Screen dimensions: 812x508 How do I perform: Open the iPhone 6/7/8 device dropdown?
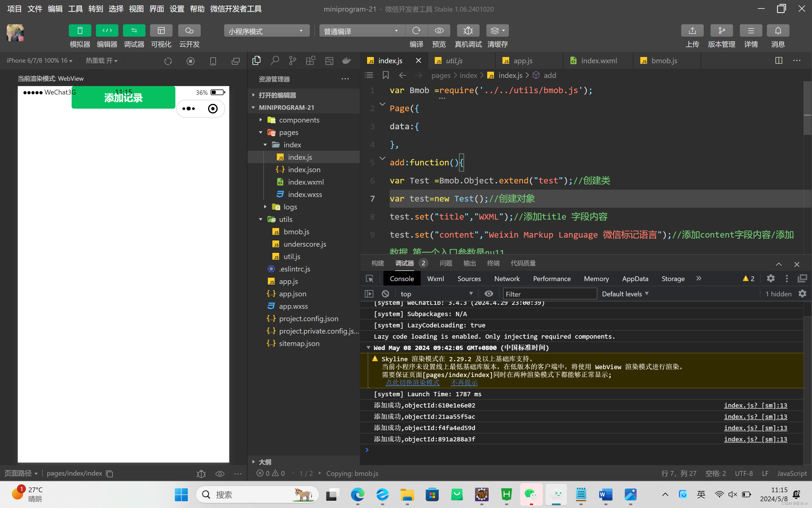pyautogui.click(x=39, y=60)
